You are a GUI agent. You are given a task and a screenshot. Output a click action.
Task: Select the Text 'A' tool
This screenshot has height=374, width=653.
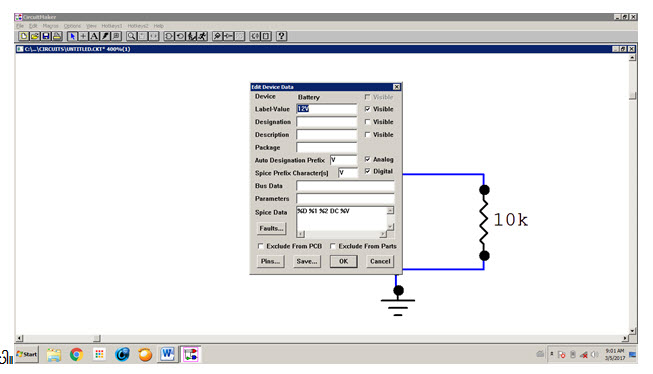tap(94, 36)
